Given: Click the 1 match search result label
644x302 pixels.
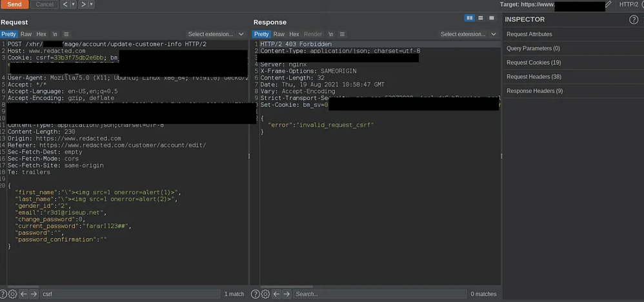Looking at the screenshot, I should tap(234, 294).
